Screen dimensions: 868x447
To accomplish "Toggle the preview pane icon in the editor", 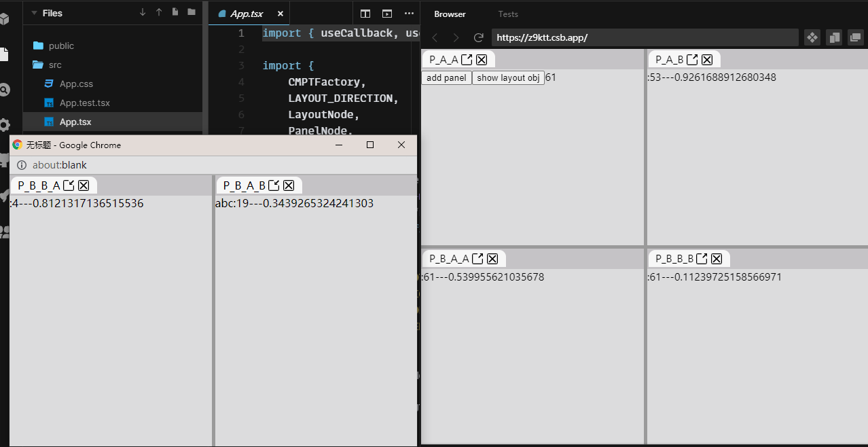I will [387, 13].
